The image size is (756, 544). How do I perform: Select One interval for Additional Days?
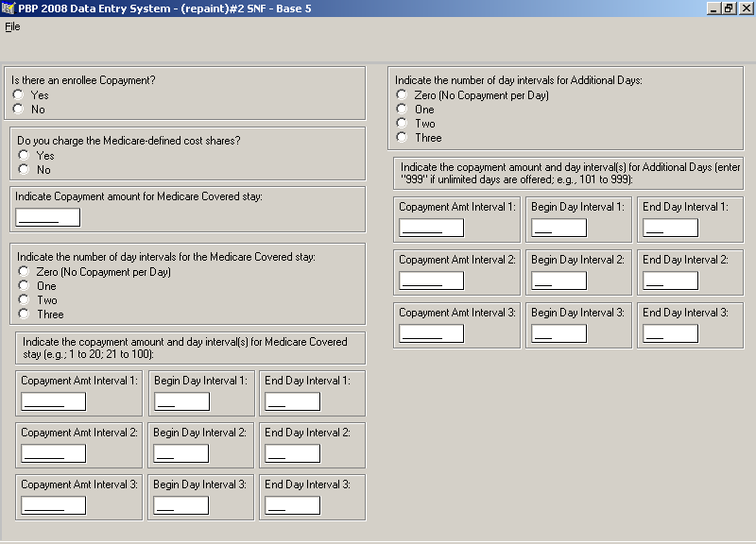(402, 109)
